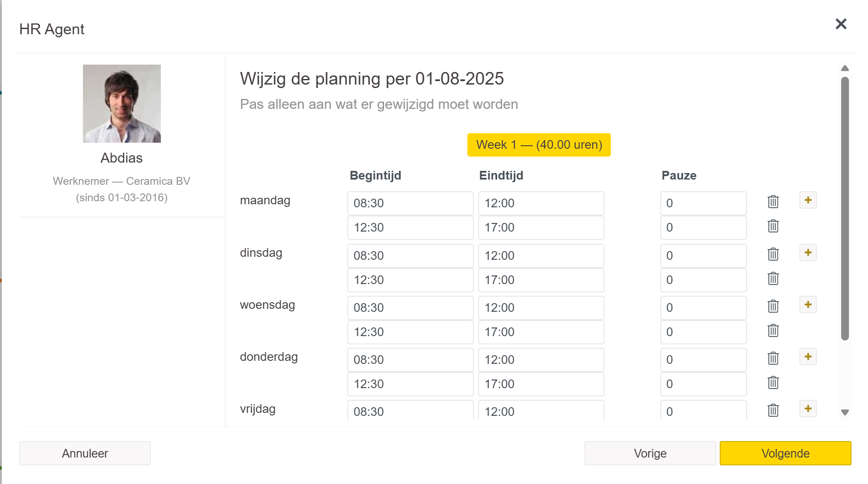Add a time slot to donderdag
This screenshot has height=484, width=868.
coord(808,357)
